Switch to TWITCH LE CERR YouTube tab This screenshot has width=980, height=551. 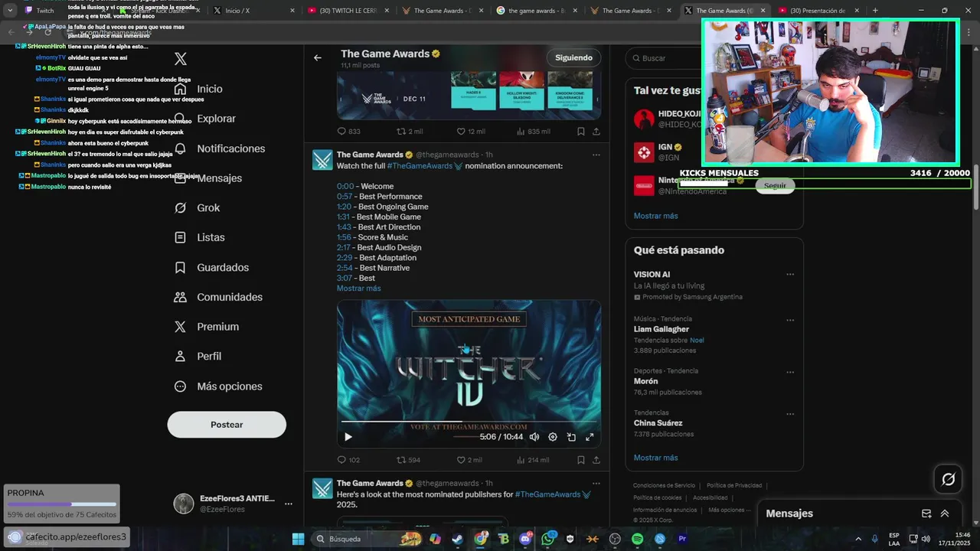[x=348, y=11]
